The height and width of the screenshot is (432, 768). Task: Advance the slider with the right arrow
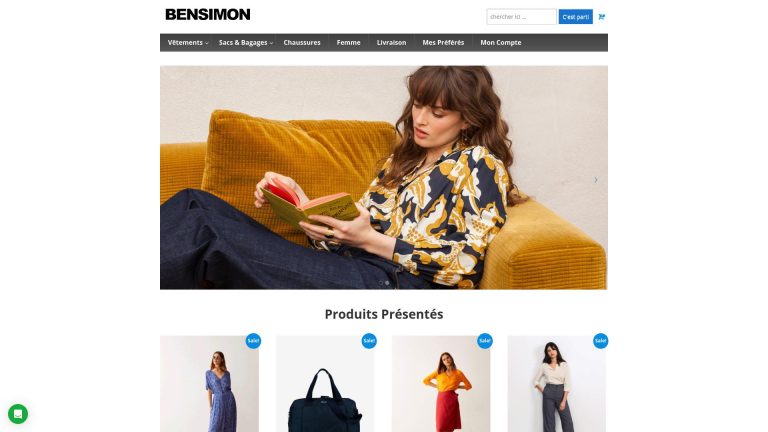tap(596, 180)
